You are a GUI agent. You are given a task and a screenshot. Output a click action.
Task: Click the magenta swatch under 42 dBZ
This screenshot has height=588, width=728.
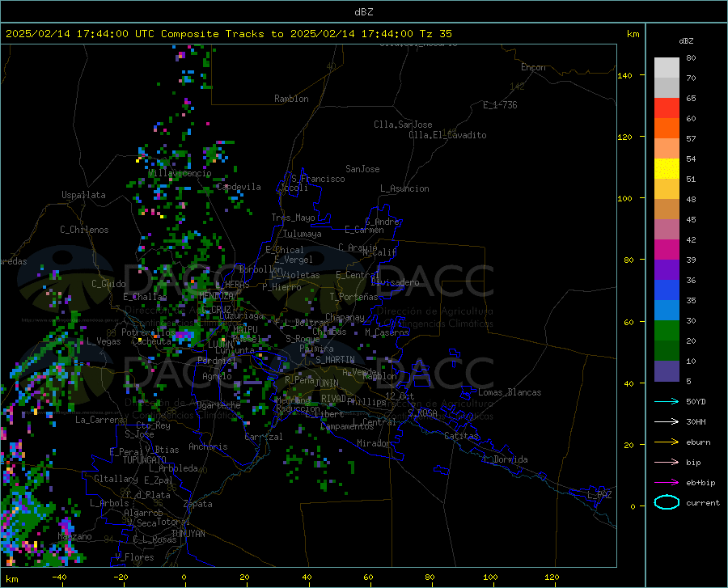(x=667, y=250)
